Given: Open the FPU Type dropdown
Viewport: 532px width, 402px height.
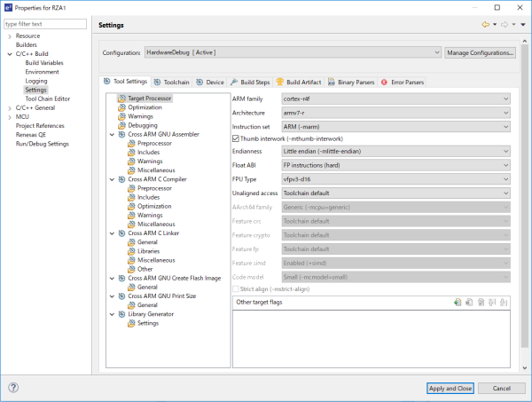Looking at the screenshot, I should tap(395, 177).
